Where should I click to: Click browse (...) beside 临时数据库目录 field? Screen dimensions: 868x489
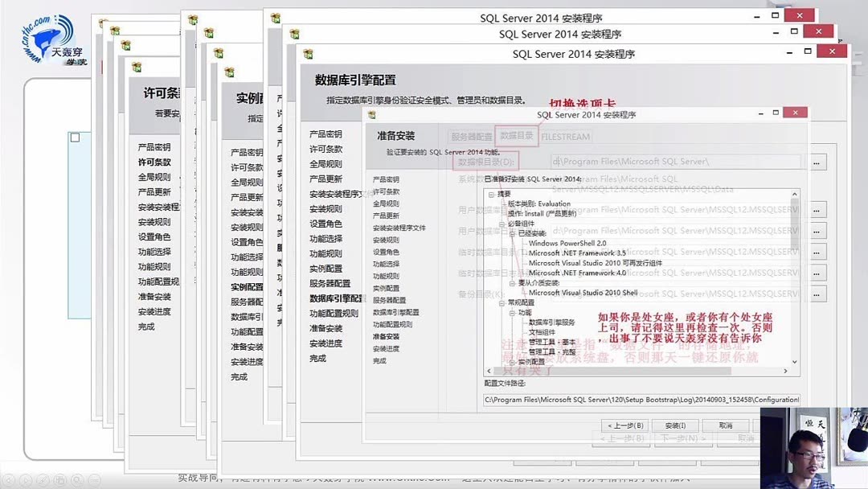coord(817,252)
